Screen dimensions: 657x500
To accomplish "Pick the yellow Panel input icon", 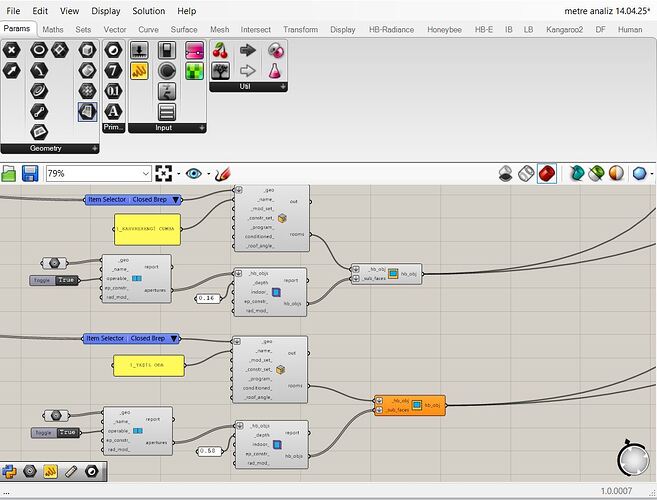I will [x=140, y=71].
